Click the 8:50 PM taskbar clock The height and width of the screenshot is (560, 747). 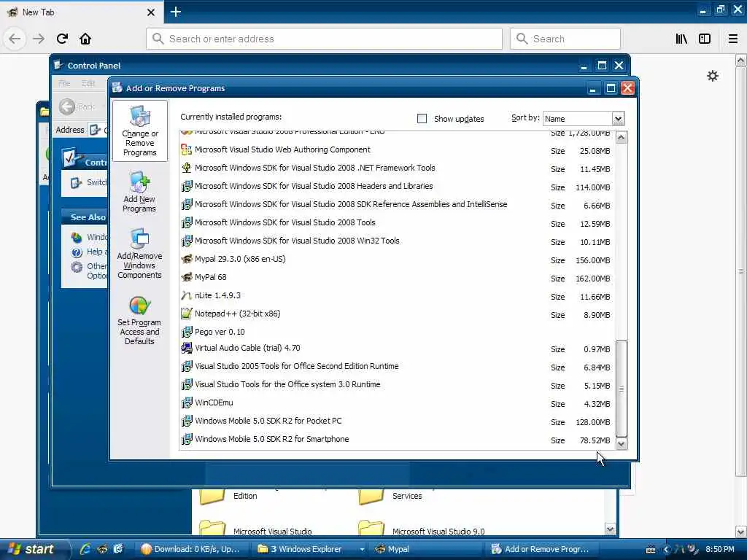720,549
